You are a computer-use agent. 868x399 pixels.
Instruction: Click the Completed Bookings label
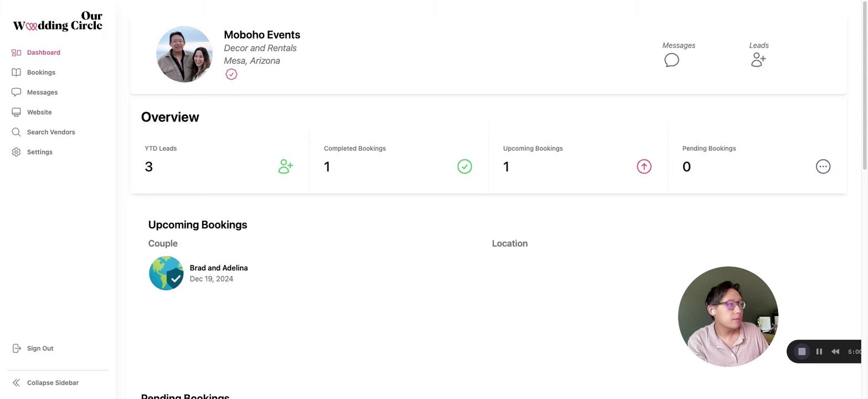[x=355, y=149]
